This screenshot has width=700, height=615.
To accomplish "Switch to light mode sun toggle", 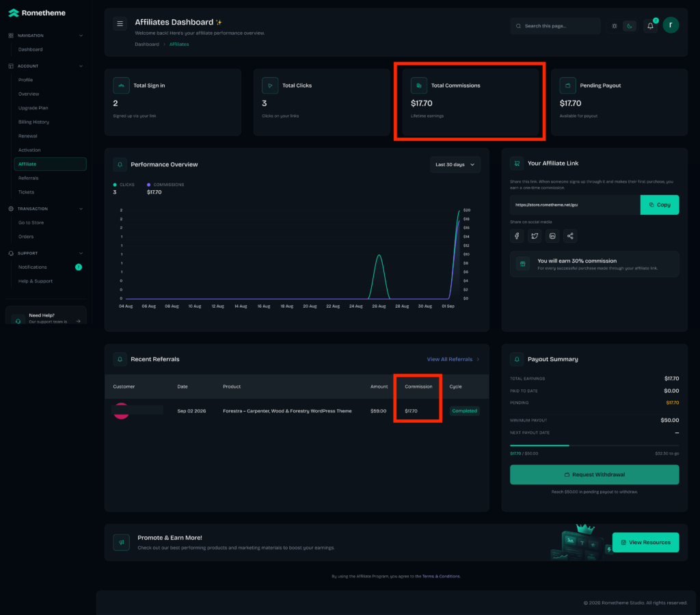I will tap(615, 26).
